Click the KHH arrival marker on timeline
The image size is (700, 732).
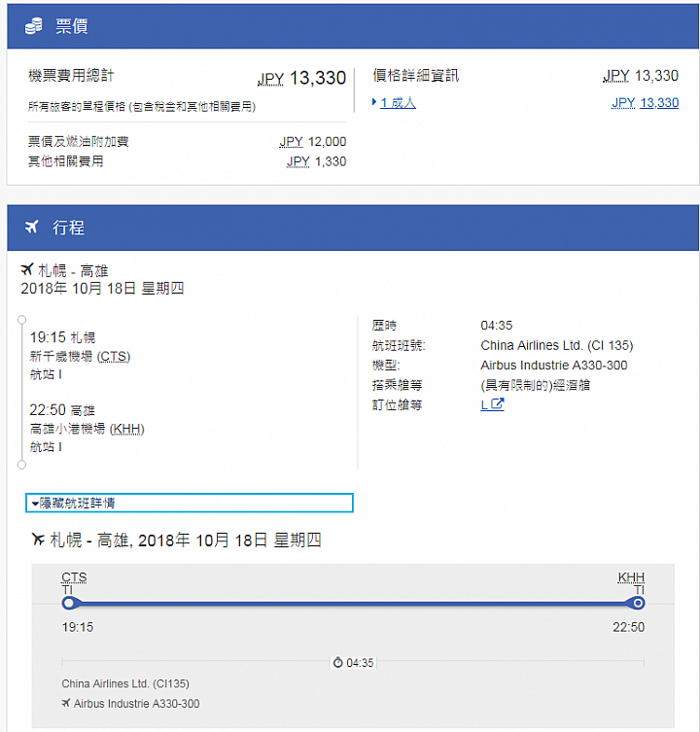[638, 603]
